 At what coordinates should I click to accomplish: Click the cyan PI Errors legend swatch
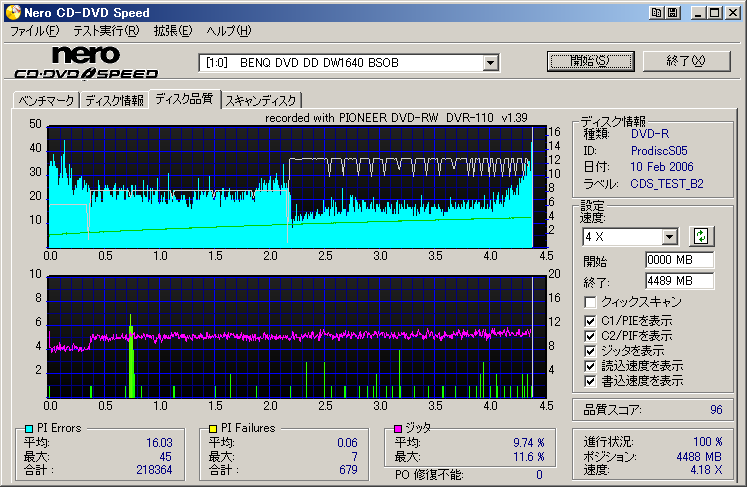[29, 428]
